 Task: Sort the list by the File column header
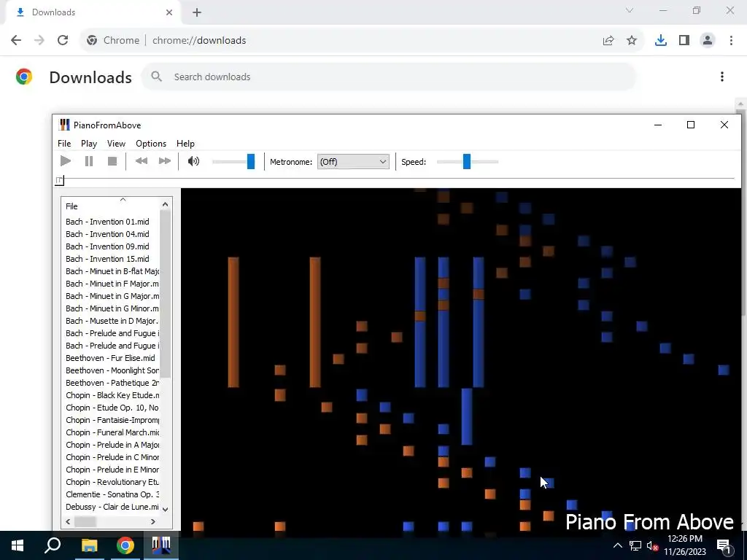click(111, 206)
